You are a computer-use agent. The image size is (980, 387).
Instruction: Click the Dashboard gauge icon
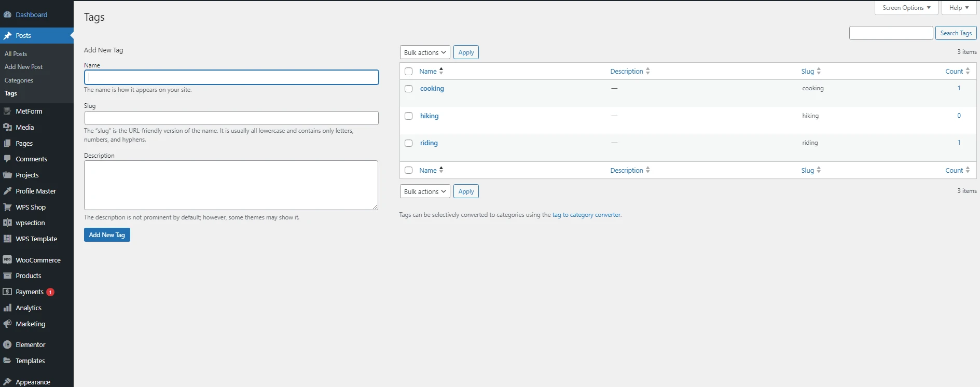[x=7, y=15]
